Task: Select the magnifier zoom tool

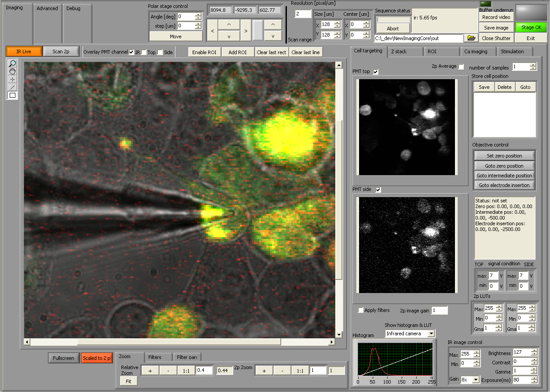Action: coord(12,64)
